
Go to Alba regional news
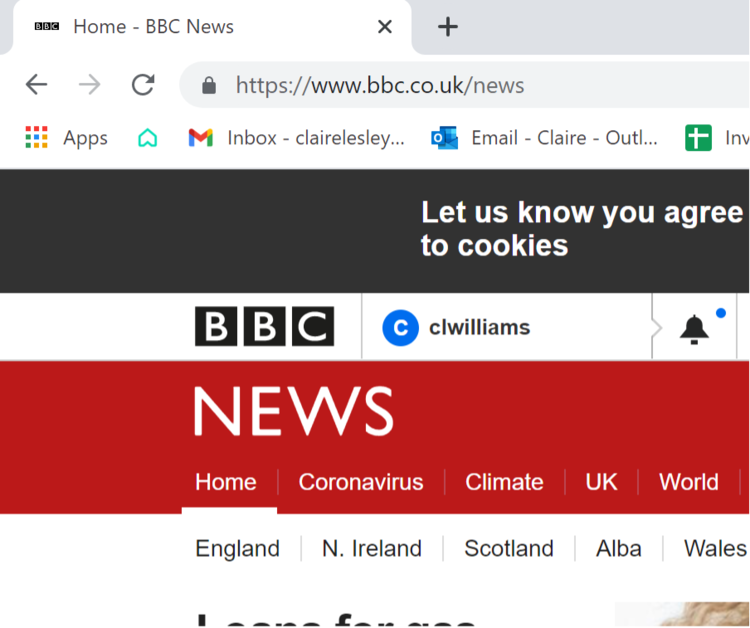[x=618, y=548]
